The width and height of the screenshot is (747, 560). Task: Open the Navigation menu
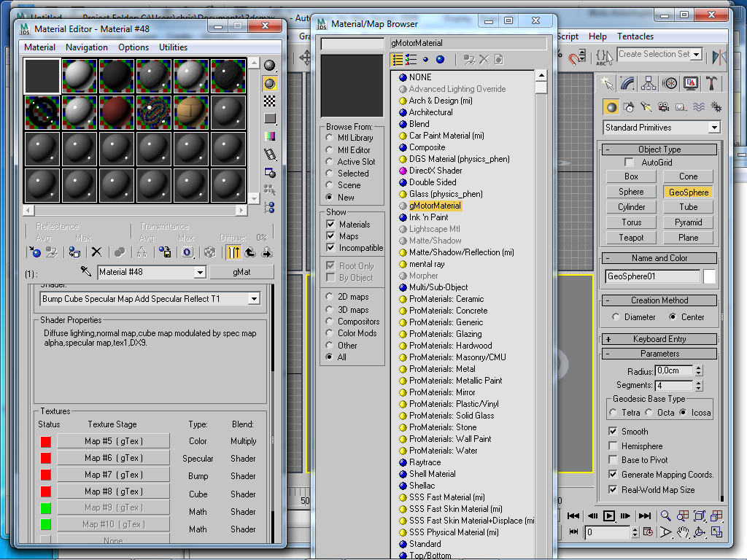[87, 47]
